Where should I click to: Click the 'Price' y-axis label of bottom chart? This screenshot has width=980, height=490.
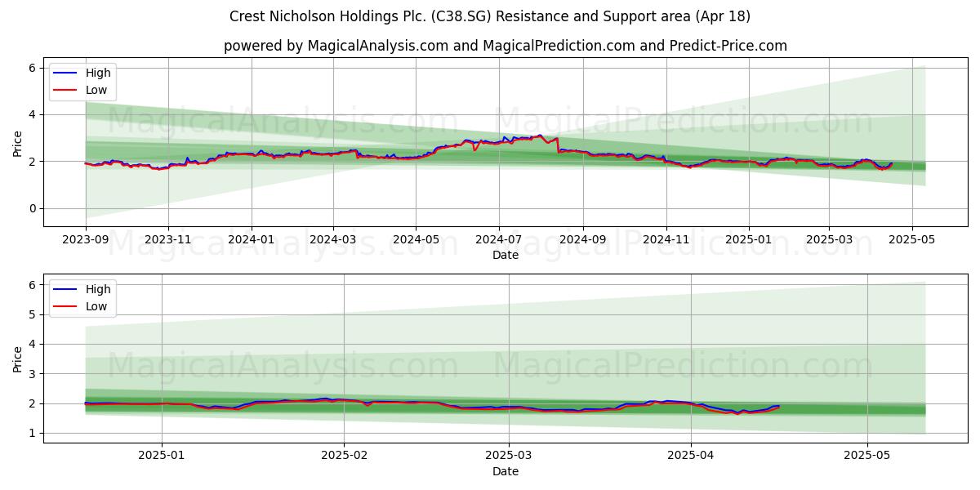[18, 359]
